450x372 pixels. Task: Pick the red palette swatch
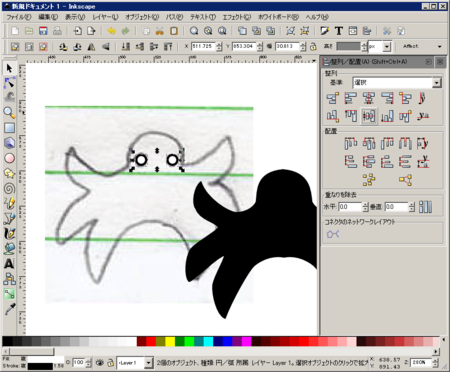click(x=151, y=341)
